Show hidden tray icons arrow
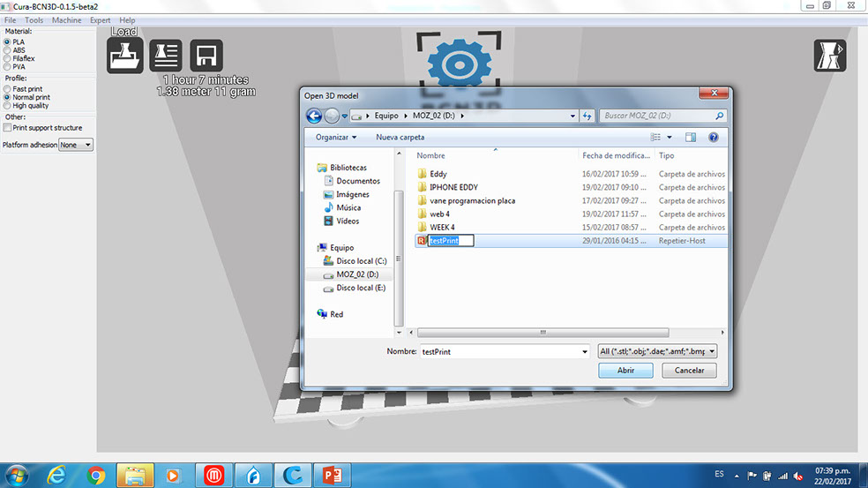868x488 pixels. coord(737,476)
